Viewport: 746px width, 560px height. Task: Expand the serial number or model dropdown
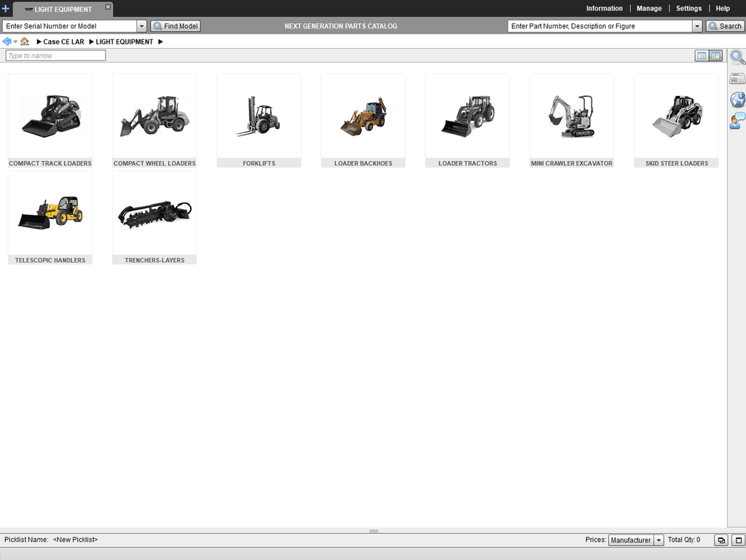[141, 26]
